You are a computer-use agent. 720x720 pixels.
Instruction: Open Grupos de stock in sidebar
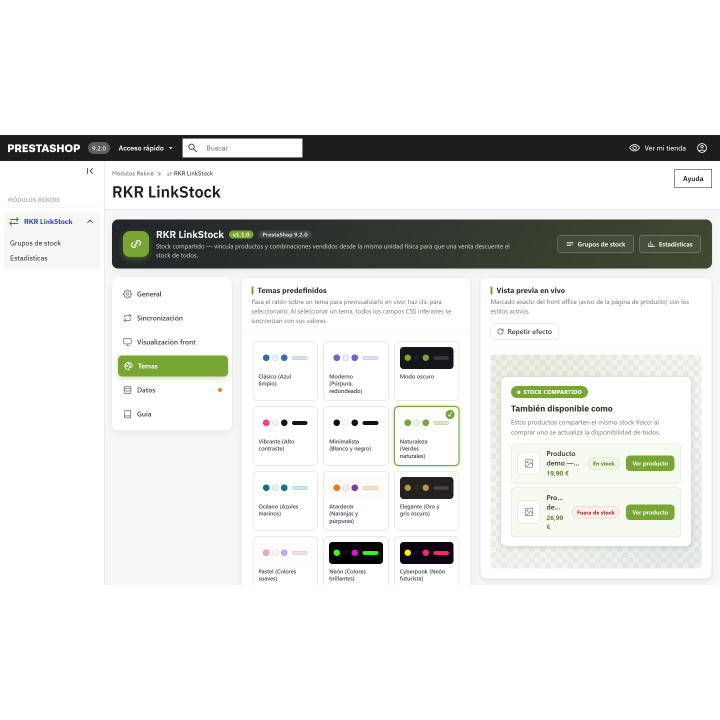tap(35, 243)
